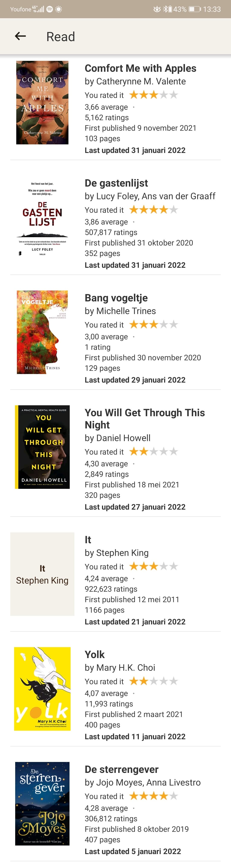Tap fourth star on Comfort Me with Apples
This screenshot has height=868, width=231.
[x=164, y=95]
